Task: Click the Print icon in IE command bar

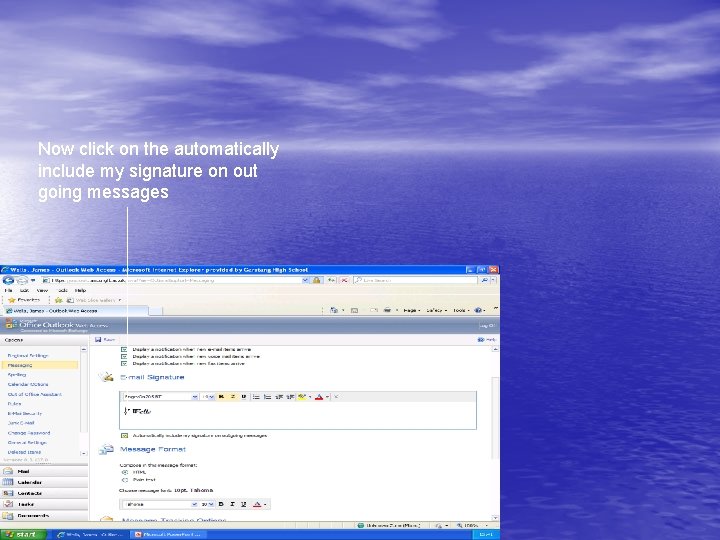Action: (387, 310)
